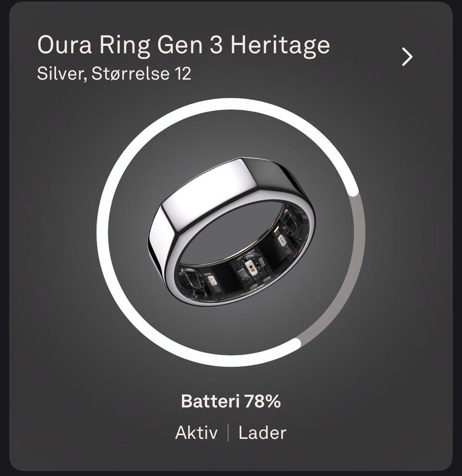Tap the Oura Ring Gen 3 Heritage title

pyautogui.click(x=183, y=45)
